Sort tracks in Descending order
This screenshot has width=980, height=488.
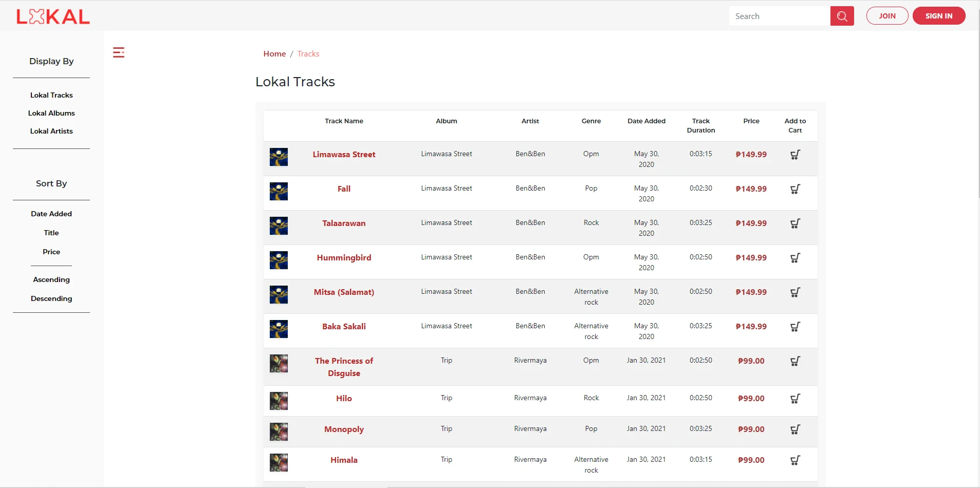pos(51,298)
